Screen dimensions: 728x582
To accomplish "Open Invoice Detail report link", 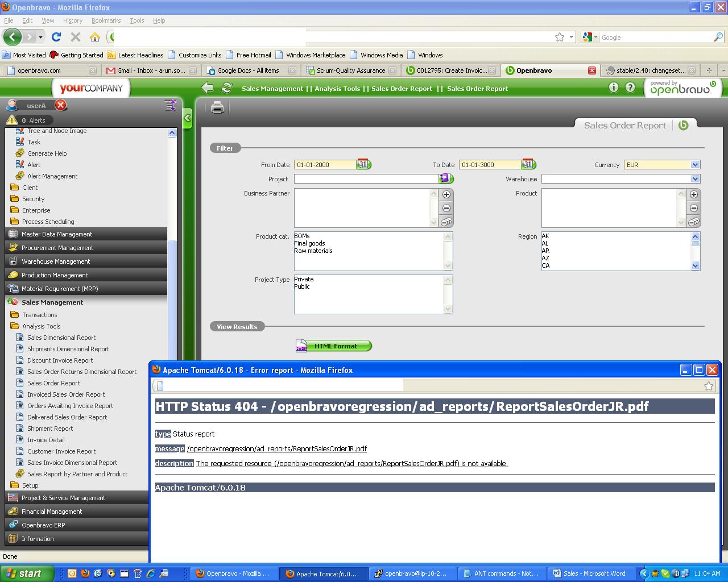I will point(45,440).
